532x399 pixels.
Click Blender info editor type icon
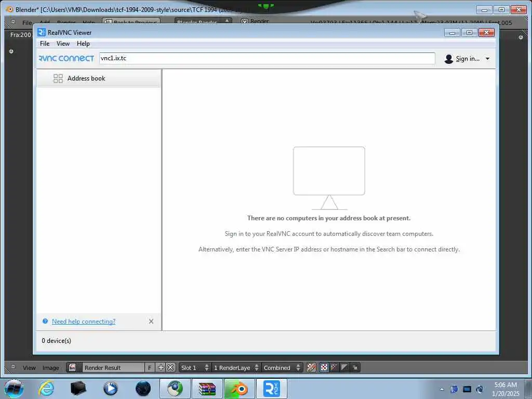pyautogui.click(x=13, y=22)
